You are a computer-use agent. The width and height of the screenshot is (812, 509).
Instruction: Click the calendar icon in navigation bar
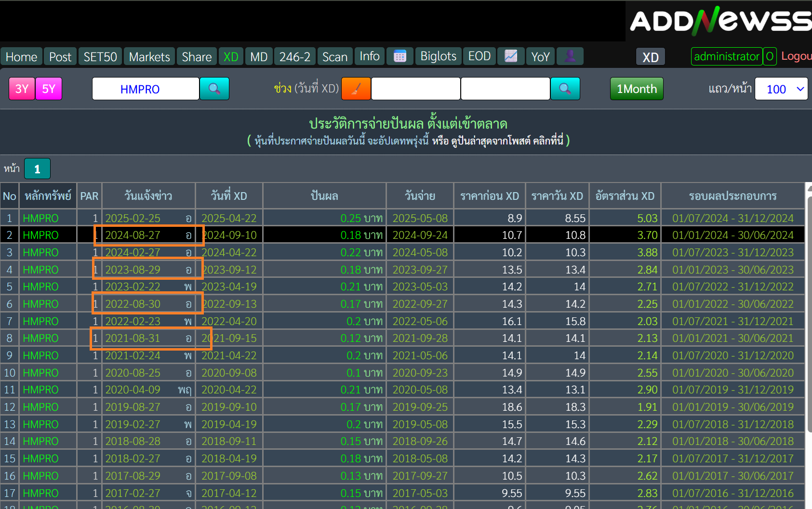pos(400,56)
